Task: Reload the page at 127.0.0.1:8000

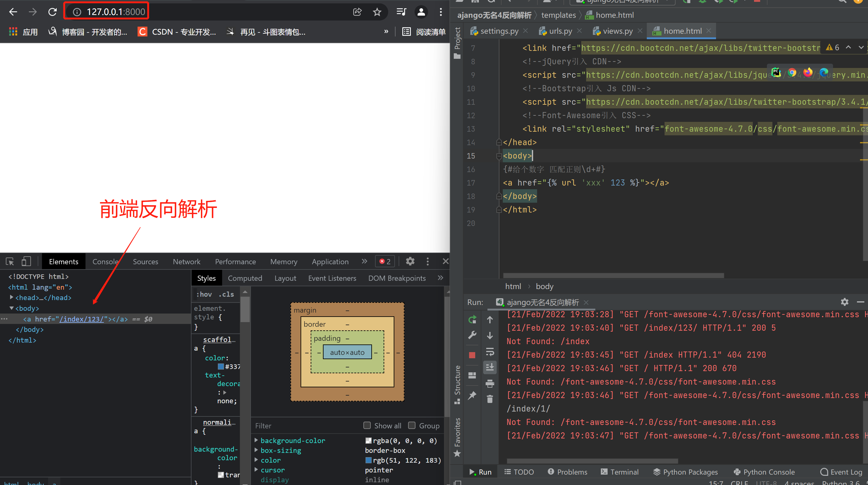Action: click(x=52, y=12)
